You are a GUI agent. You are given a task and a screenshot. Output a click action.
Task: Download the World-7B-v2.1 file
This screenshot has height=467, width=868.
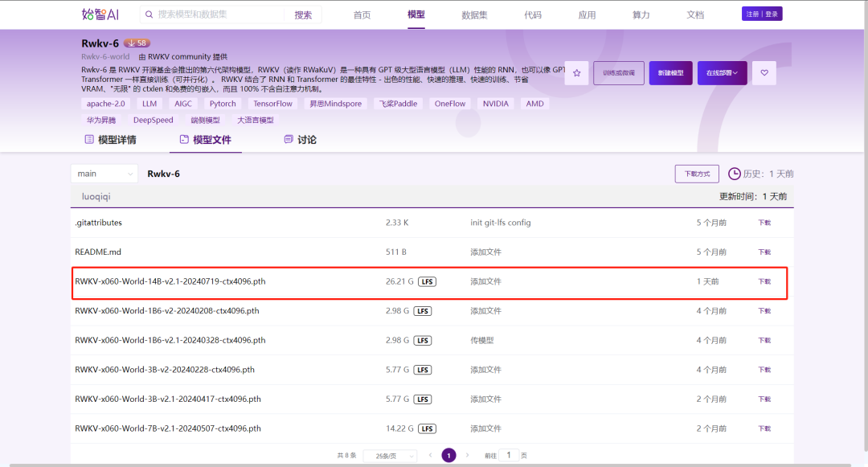[764, 428]
